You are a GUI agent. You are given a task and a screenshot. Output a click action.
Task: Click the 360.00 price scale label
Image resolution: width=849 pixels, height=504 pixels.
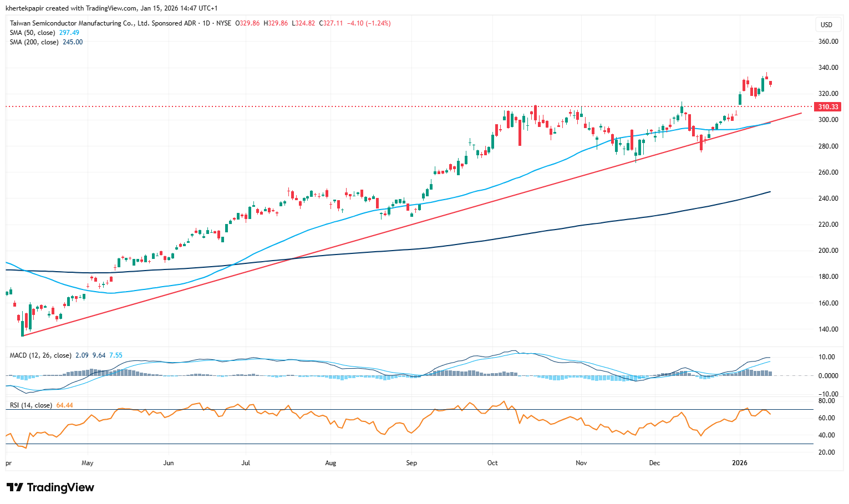click(828, 42)
